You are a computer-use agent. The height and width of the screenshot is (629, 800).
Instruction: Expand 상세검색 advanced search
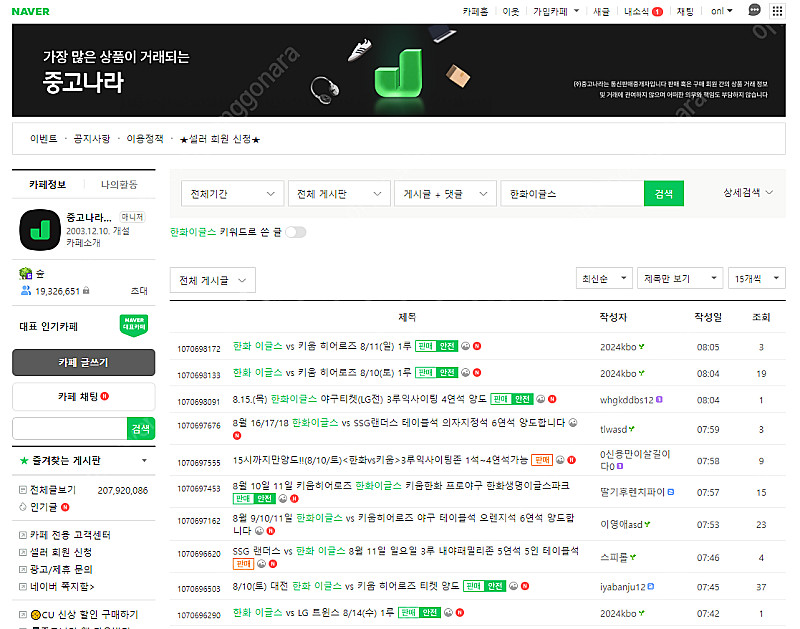tap(748, 192)
